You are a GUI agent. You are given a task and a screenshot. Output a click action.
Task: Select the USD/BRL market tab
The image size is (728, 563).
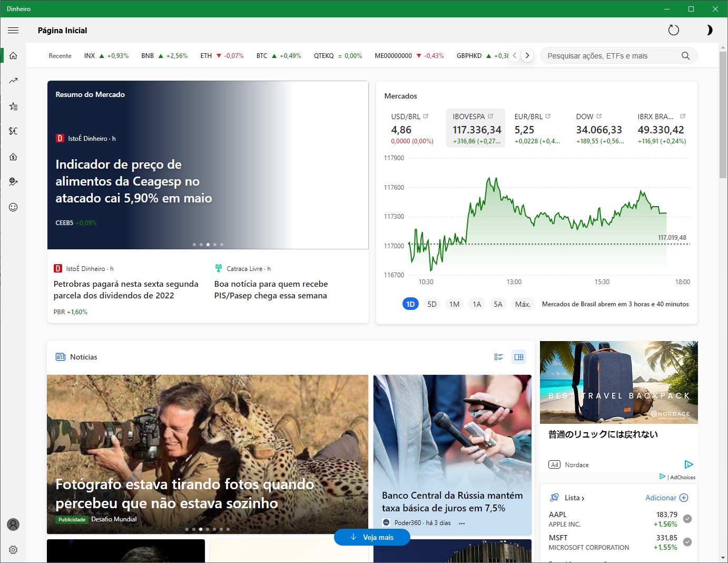coord(414,128)
